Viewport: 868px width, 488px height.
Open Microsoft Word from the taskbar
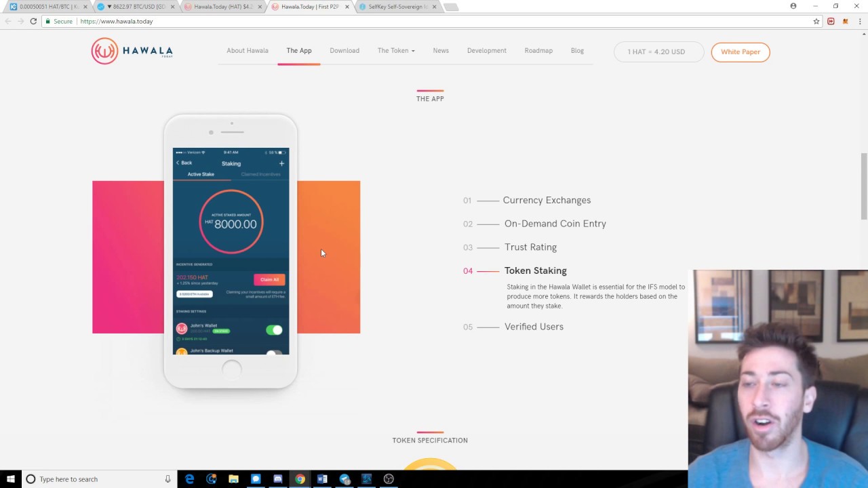pos(322,479)
